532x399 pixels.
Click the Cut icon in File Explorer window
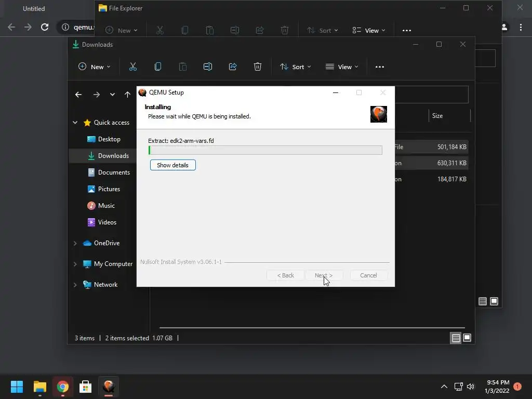click(160, 31)
